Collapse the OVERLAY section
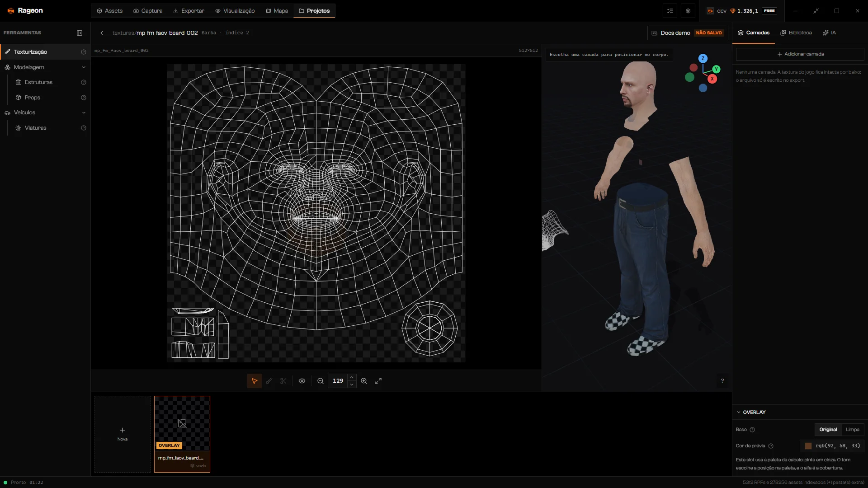Viewport: 868px width, 488px height. pyautogui.click(x=739, y=413)
